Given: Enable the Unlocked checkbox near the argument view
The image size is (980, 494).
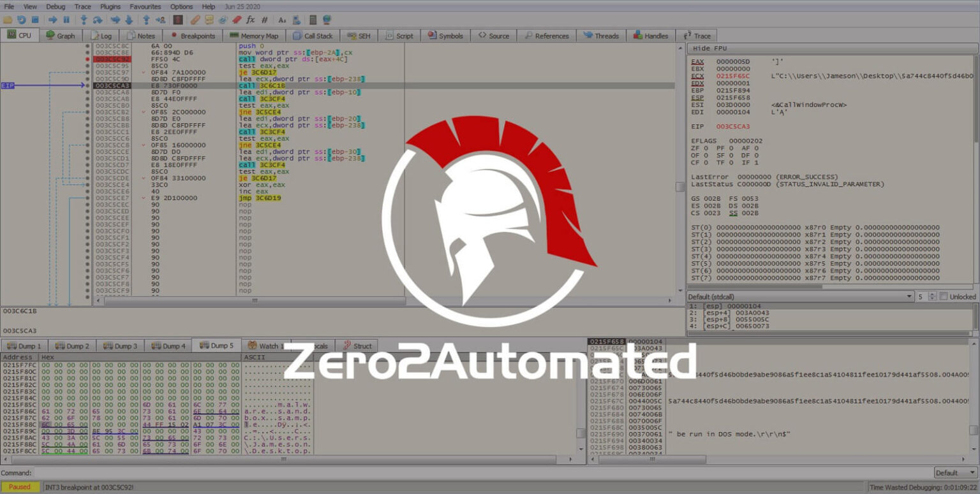Looking at the screenshot, I should [944, 296].
